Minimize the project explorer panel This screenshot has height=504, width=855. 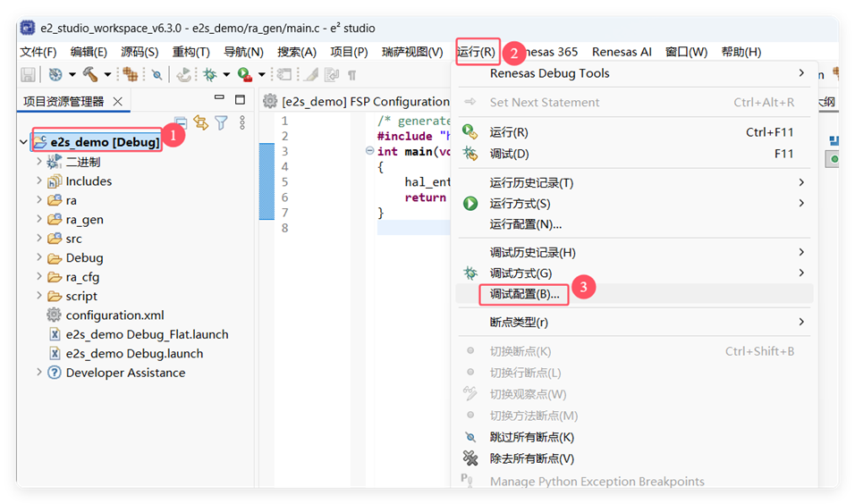pyautogui.click(x=219, y=97)
